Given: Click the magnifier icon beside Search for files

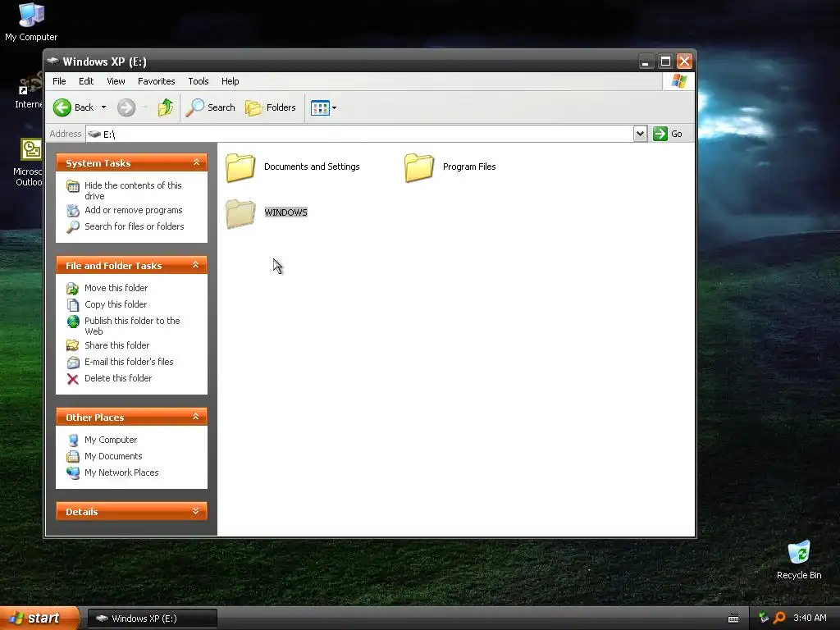Looking at the screenshot, I should point(73,227).
